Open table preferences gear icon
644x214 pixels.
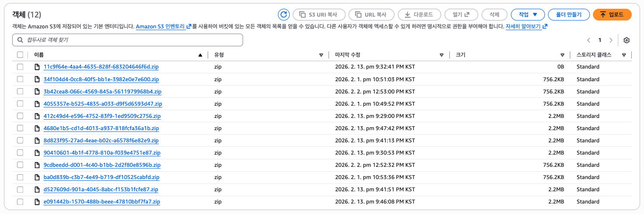627,40
